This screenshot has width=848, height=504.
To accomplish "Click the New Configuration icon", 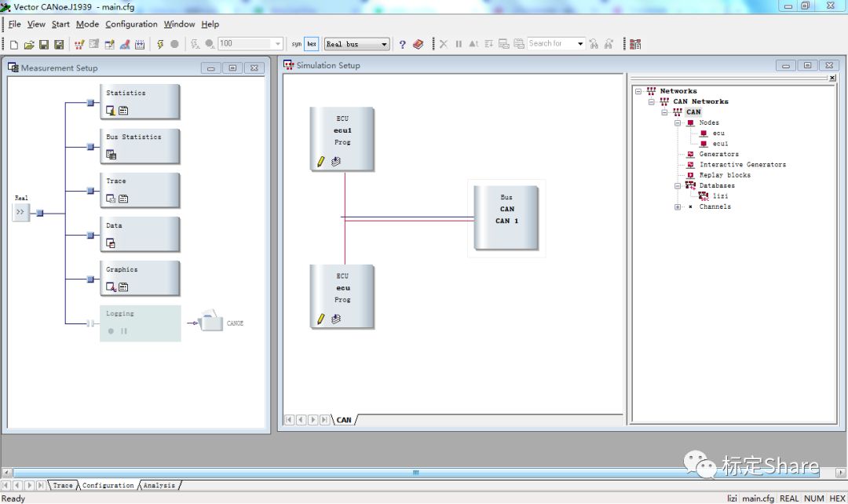I will (13, 44).
